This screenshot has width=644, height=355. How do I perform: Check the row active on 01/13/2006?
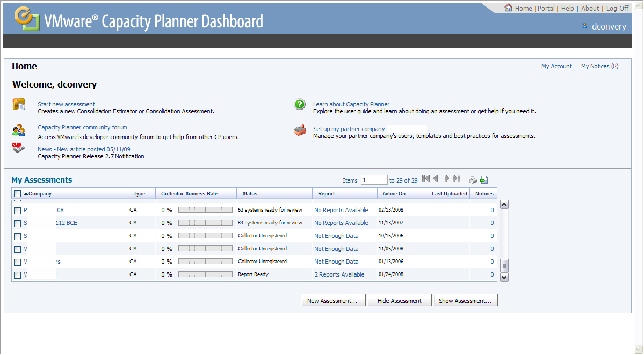(17, 262)
